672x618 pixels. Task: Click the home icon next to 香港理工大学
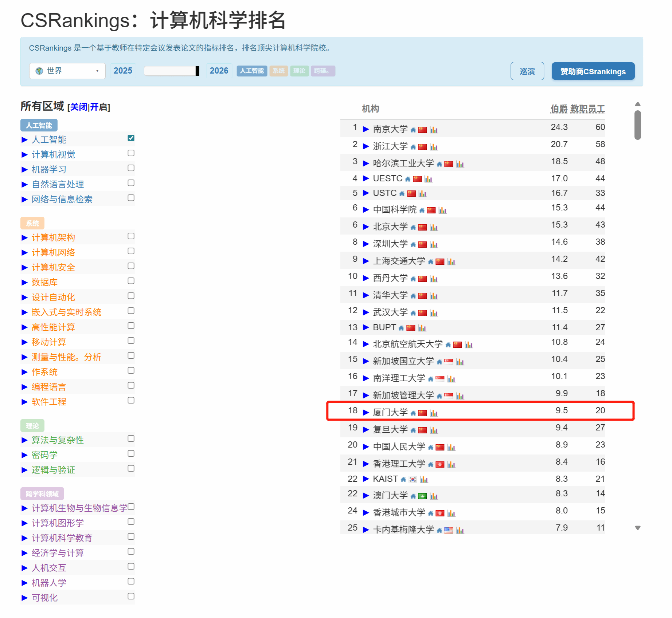(x=430, y=465)
